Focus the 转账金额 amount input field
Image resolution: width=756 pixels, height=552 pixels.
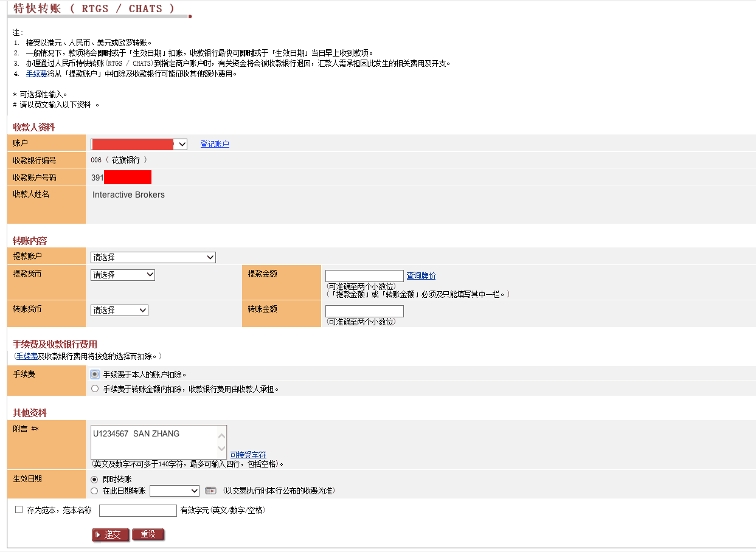[364, 311]
